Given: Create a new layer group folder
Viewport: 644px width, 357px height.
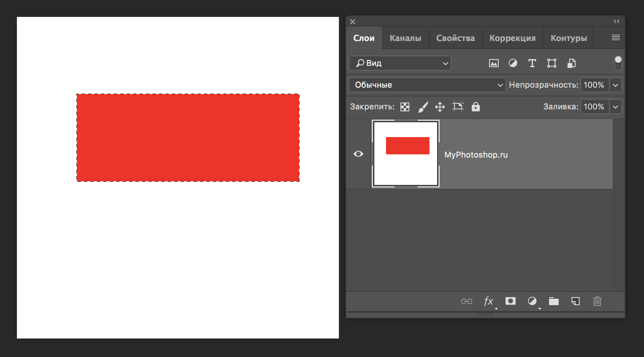Looking at the screenshot, I should point(554,301).
